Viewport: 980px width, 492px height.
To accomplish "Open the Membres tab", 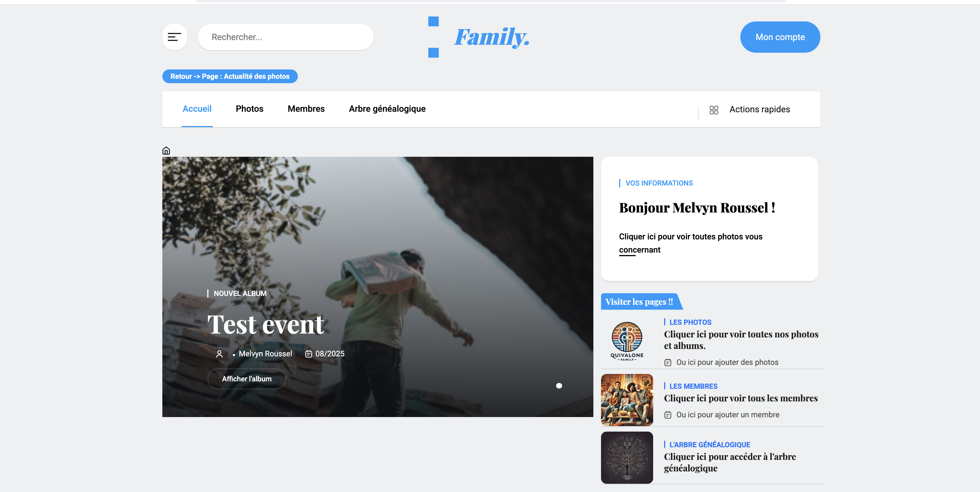I will pos(306,109).
